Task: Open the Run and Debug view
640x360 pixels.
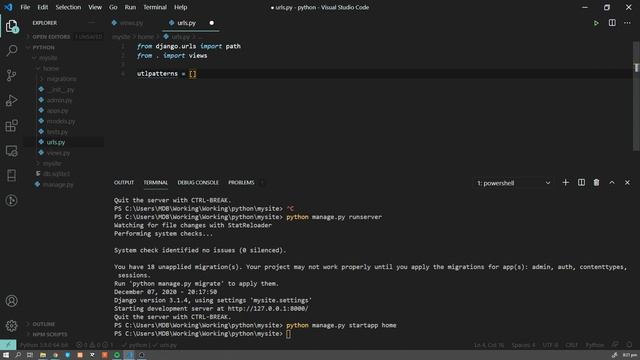Action: pos(11,100)
